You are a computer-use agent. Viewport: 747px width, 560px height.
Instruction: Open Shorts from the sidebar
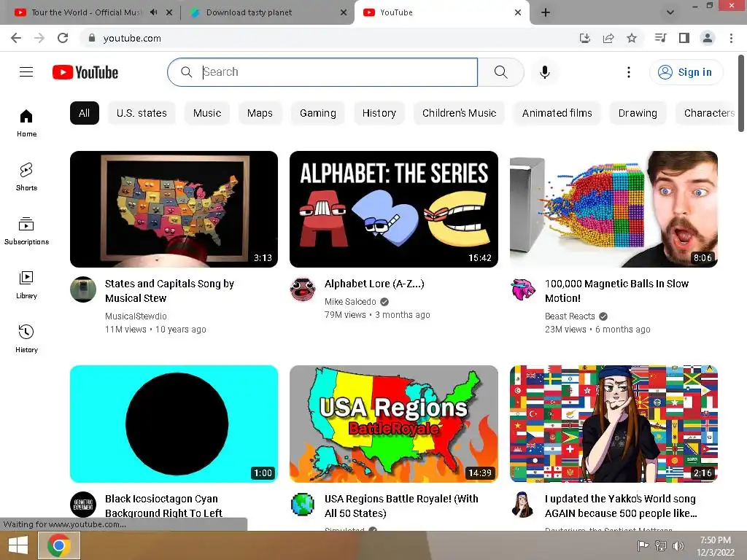coord(26,176)
